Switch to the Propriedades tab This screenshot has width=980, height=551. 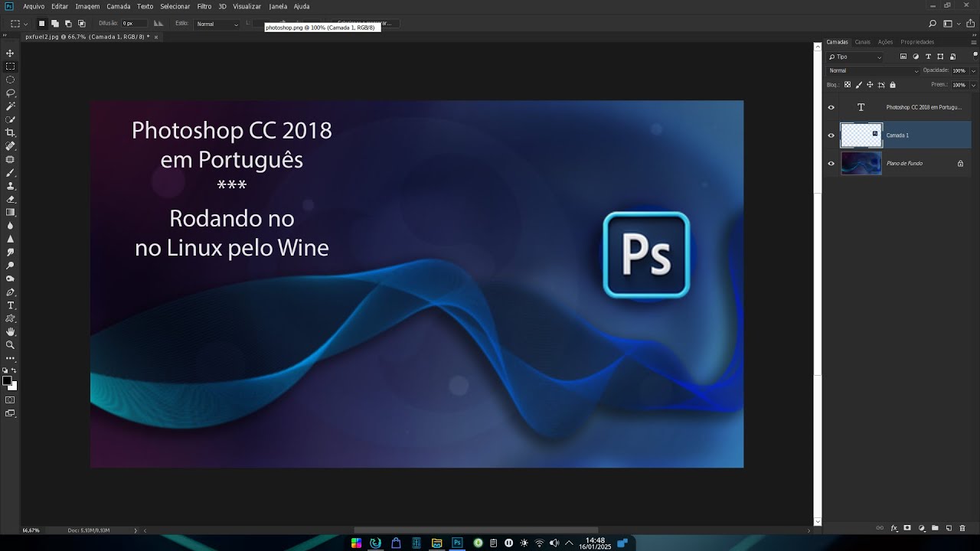pos(917,42)
